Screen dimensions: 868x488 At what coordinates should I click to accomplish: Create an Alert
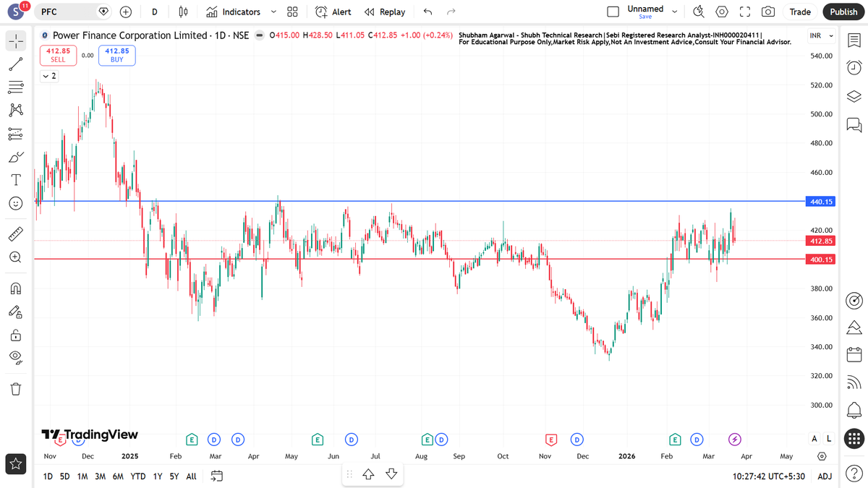click(333, 12)
